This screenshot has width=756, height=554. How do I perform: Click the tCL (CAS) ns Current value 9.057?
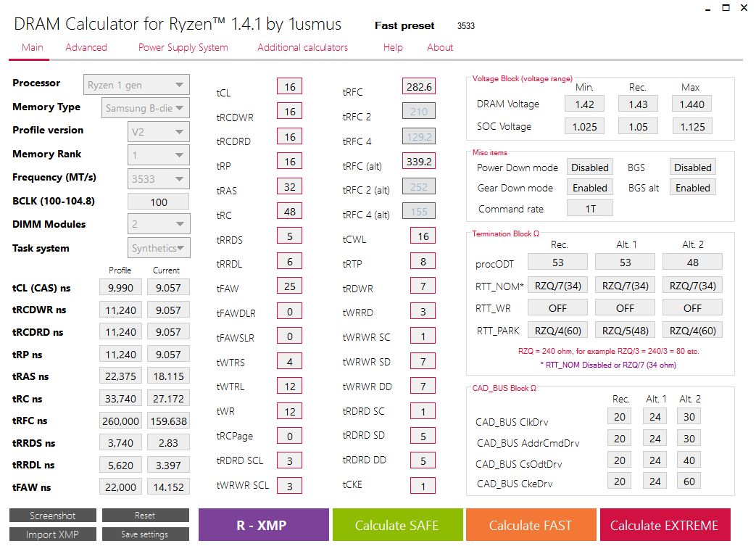[x=168, y=288]
